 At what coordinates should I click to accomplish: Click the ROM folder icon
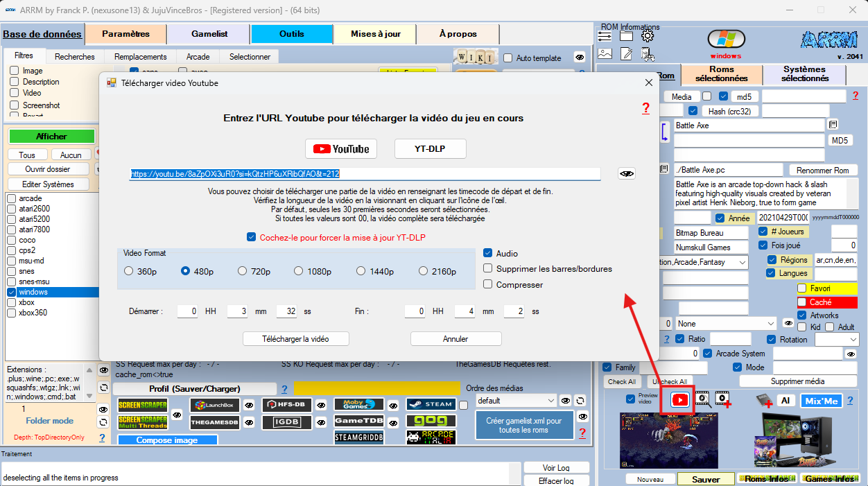pyautogui.click(x=626, y=36)
